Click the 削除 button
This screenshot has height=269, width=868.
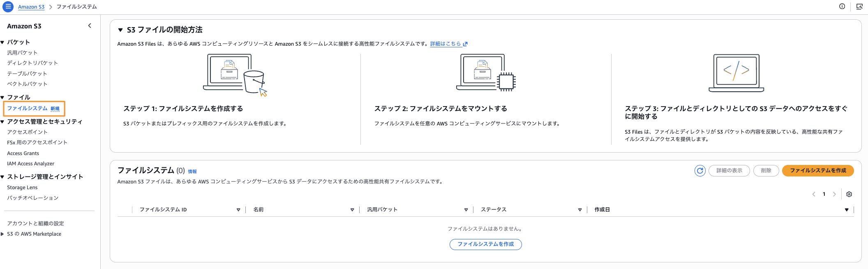coord(766,171)
